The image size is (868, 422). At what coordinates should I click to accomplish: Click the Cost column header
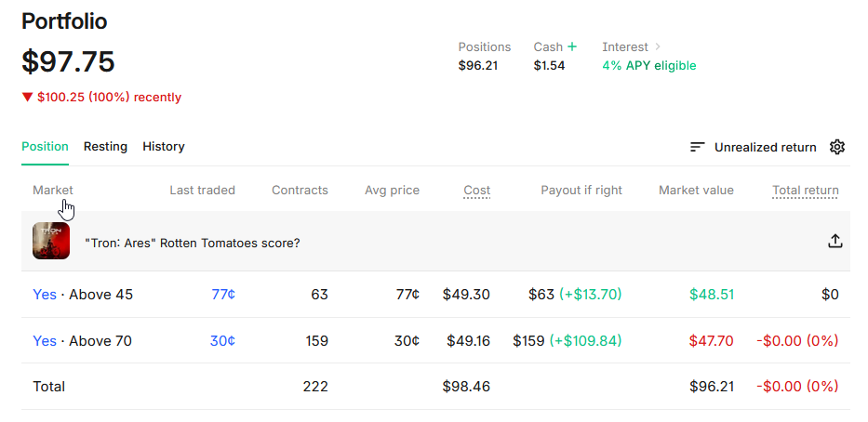point(476,191)
